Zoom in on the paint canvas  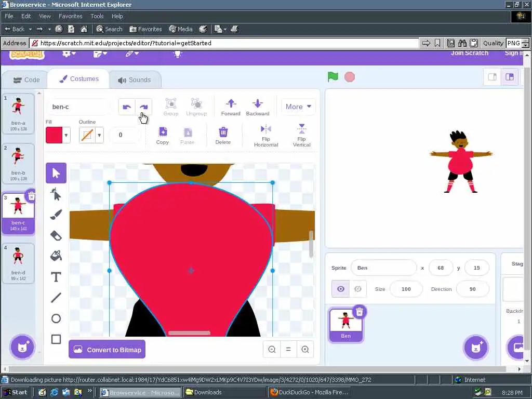coord(305,349)
